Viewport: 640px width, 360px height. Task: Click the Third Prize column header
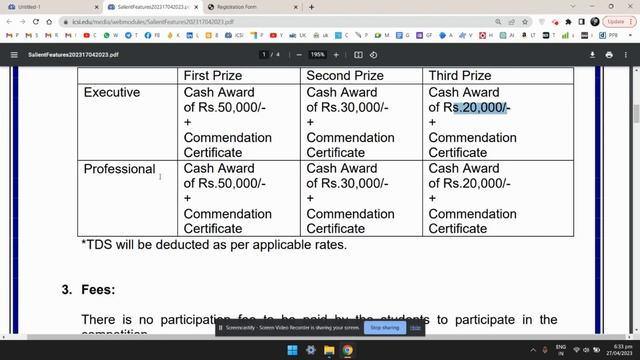coord(460,76)
